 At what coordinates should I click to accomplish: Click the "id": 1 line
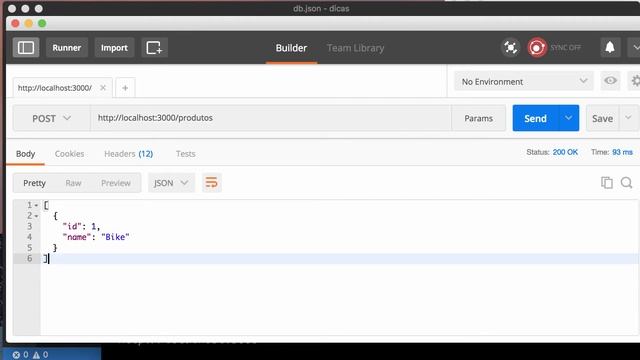(x=81, y=226)
